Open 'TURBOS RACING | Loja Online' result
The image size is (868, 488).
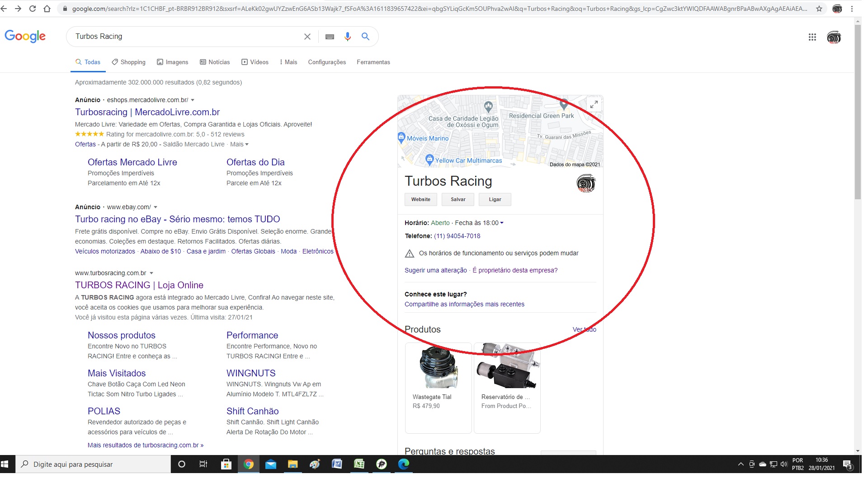[139, 285]
